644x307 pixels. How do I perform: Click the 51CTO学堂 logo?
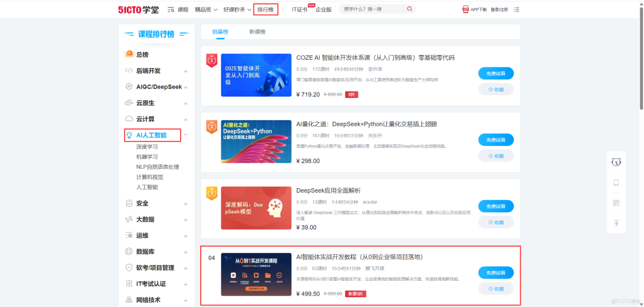138,10
